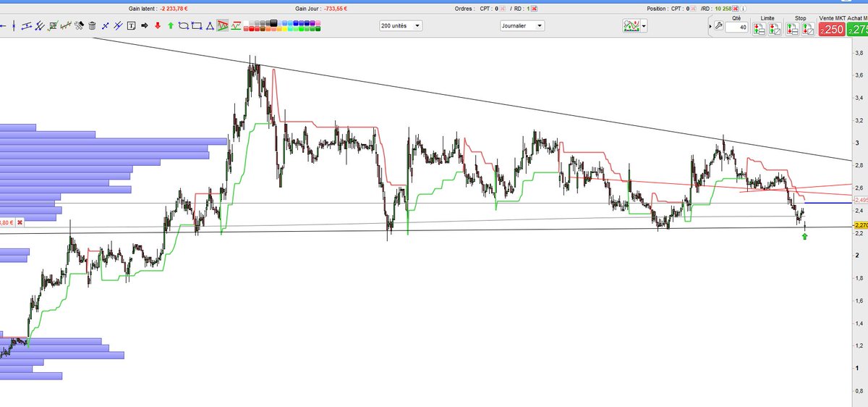Expand the indicators dropdown arrow
The height and width of the screenshot is (407, 868).
644,26
